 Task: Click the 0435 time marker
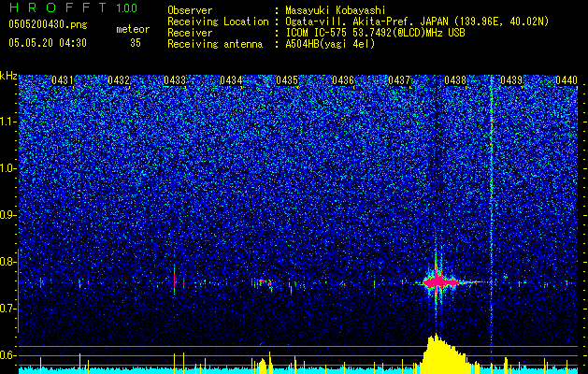click(287, 80)
